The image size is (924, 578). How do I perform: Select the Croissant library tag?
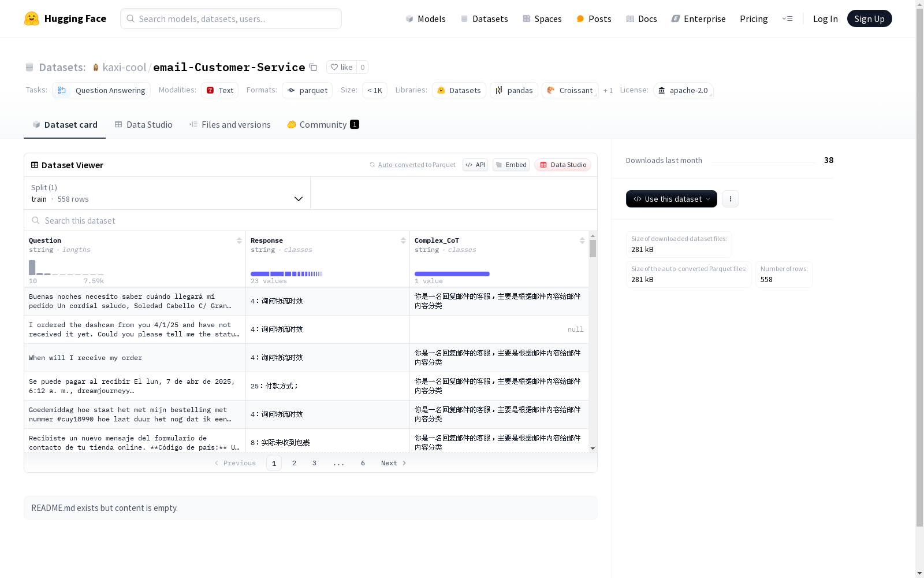coord(570,90)
